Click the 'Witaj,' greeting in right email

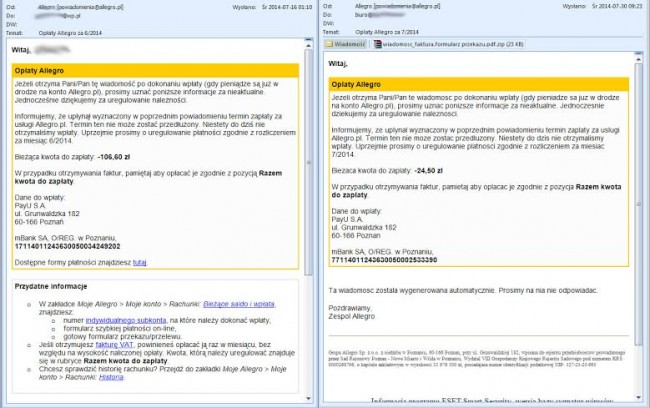[338, 63]
